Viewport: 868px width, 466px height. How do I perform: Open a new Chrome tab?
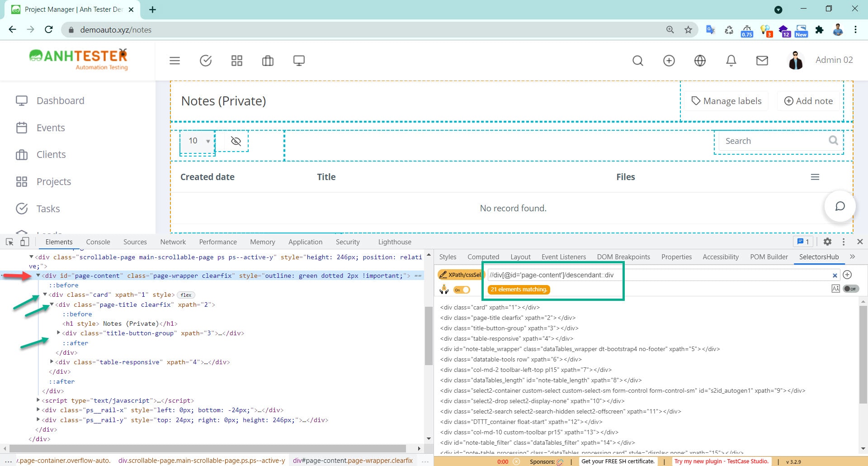152,10
